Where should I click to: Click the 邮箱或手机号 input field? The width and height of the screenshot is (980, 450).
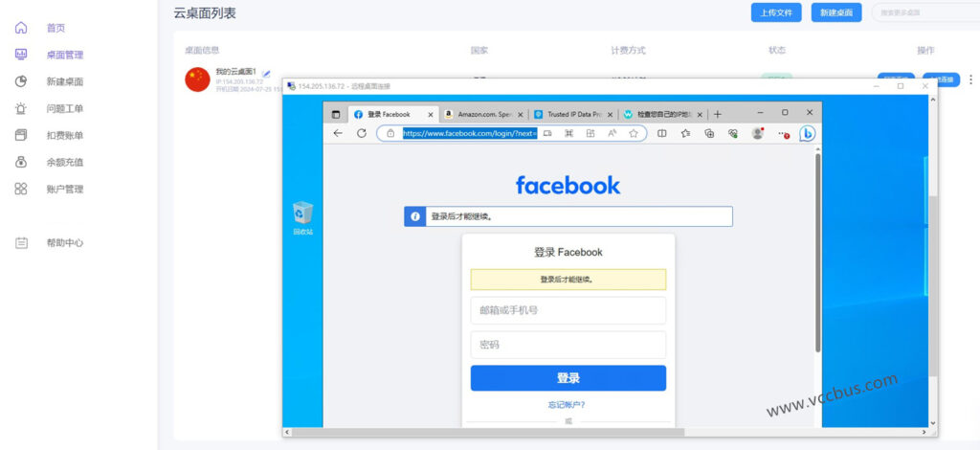click(x=568, y=310)
